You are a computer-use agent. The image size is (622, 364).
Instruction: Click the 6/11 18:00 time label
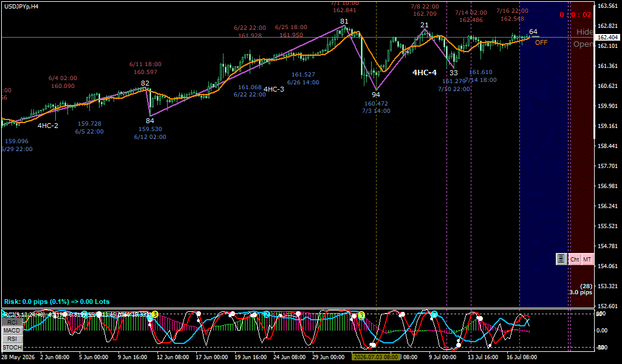pyautogui.click(x=145, y=64)
